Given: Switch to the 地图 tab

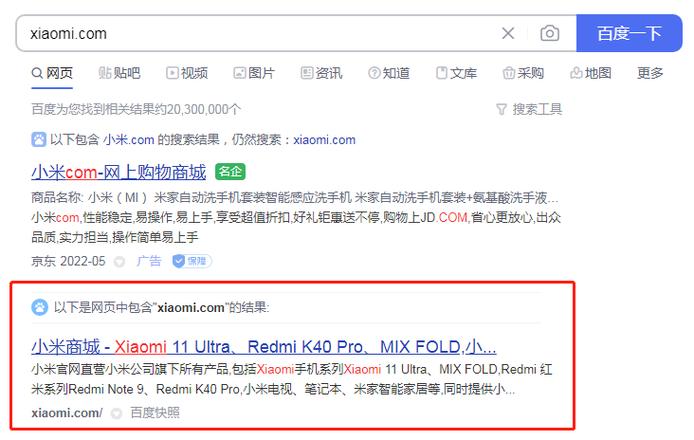Looking at the screenshot, I should pos(591,73).
